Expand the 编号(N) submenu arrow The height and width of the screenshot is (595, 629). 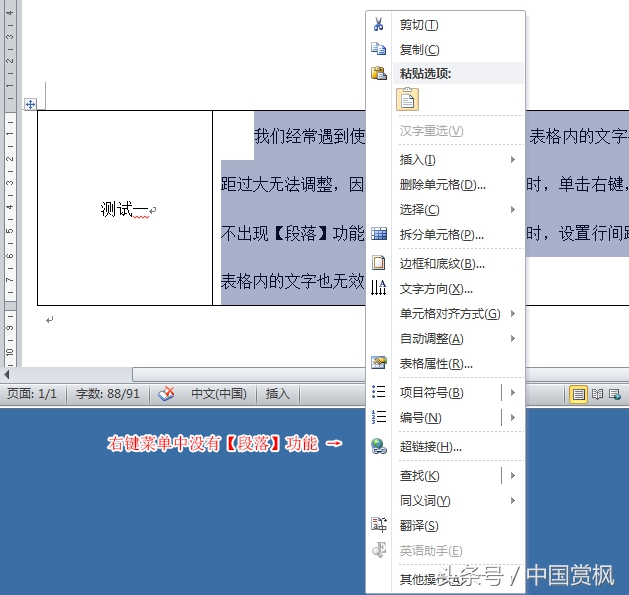point(513,418)
